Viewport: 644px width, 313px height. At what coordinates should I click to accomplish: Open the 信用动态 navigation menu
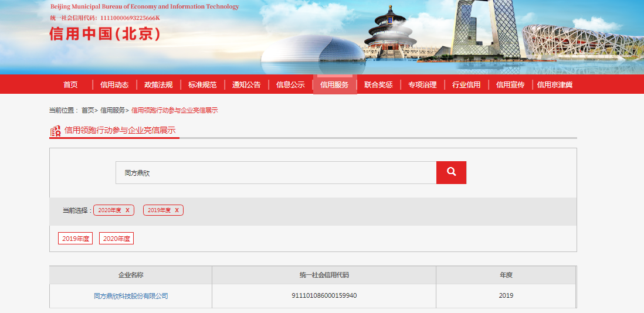pyautogui.click(x=114, y=84)
